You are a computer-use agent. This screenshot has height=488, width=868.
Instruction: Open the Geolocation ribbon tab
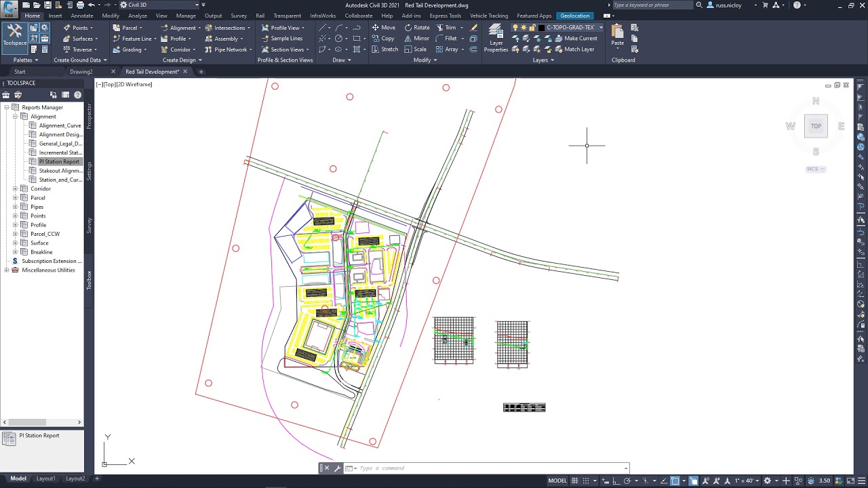coord(575,16)
